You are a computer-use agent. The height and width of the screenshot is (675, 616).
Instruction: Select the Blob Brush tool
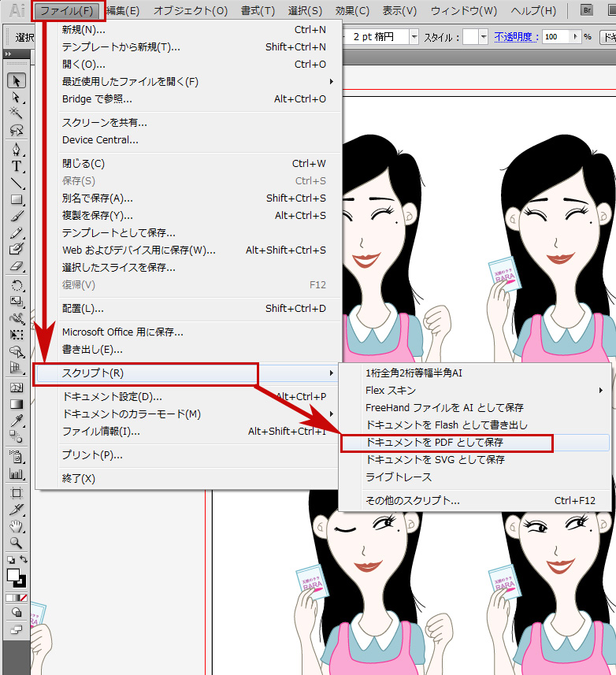[17, 249]
